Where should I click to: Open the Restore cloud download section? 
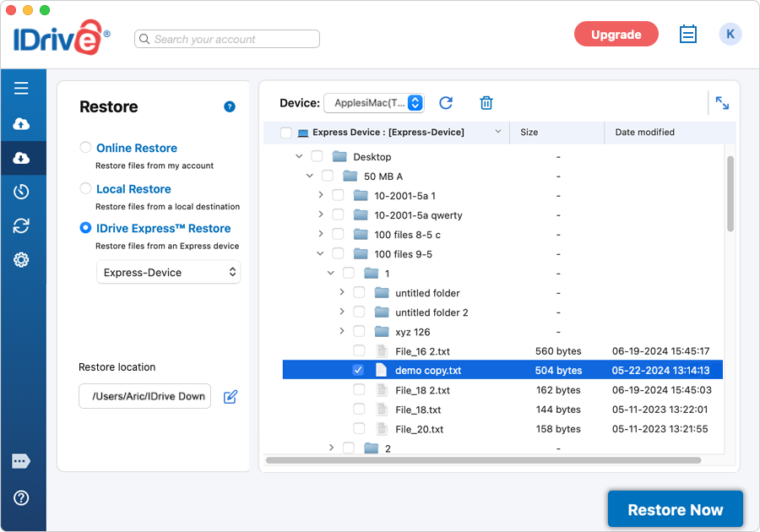point(21,158)
